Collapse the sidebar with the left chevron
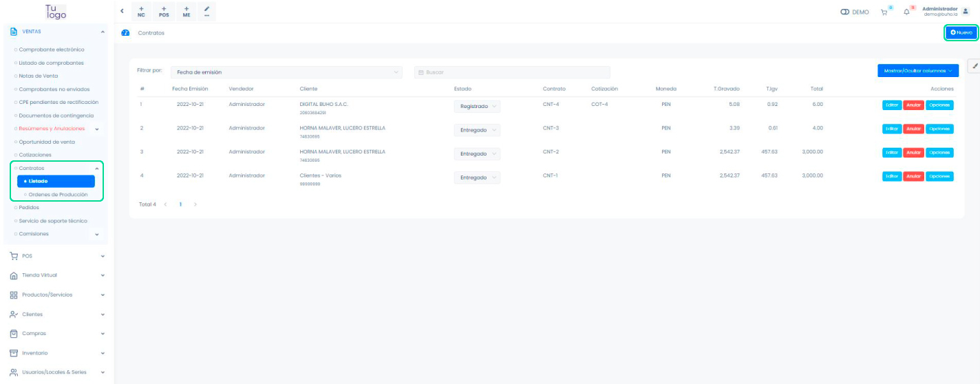The width and height of the screenshot is (980, 384). pyautogui.click(x=122, y=11)
